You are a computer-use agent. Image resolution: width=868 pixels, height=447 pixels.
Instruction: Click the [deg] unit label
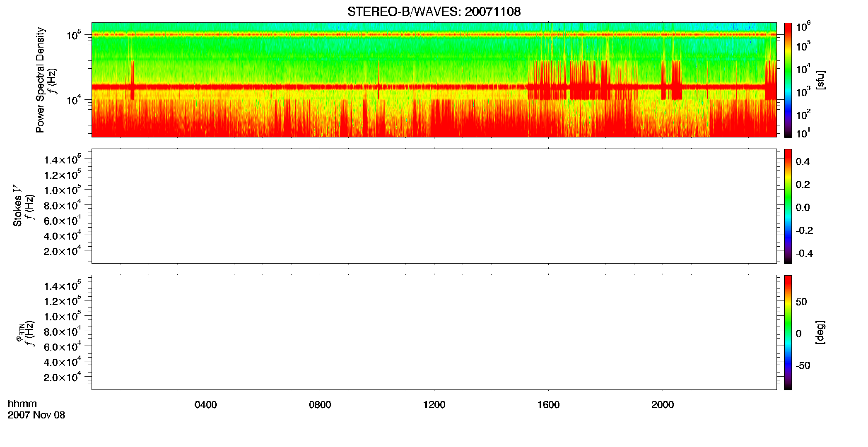820,332
